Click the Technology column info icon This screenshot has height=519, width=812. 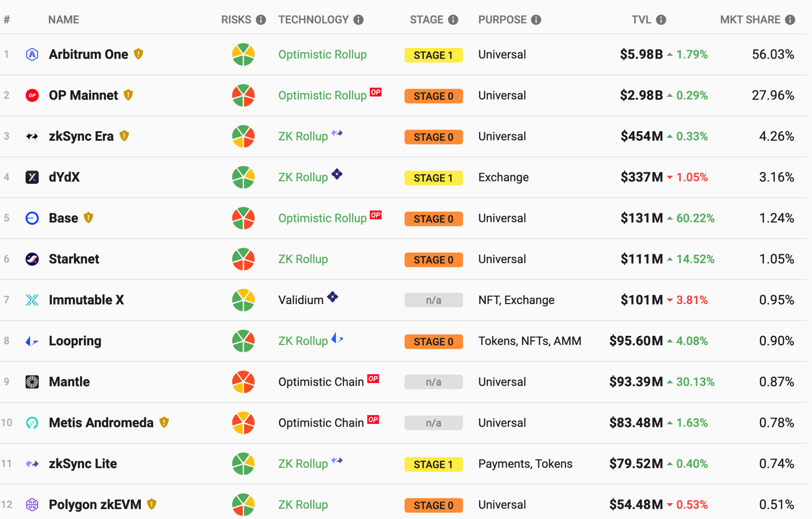click(x=358, y=20)
